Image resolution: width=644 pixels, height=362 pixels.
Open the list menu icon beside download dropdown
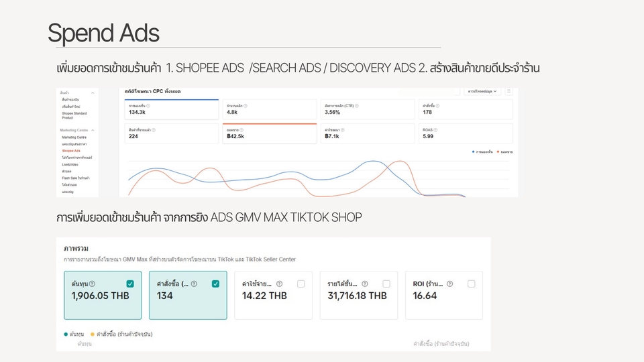pos(508,91)
